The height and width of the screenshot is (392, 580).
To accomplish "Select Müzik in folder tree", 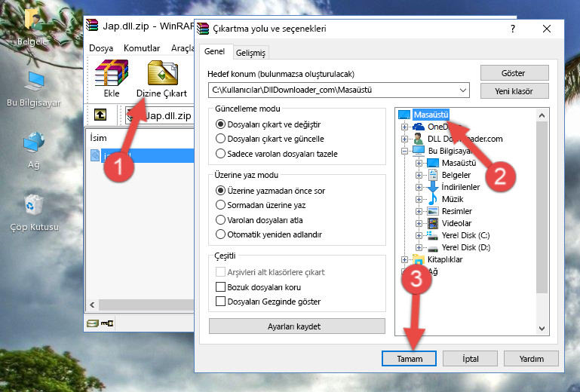I will (x=453, y=199).
